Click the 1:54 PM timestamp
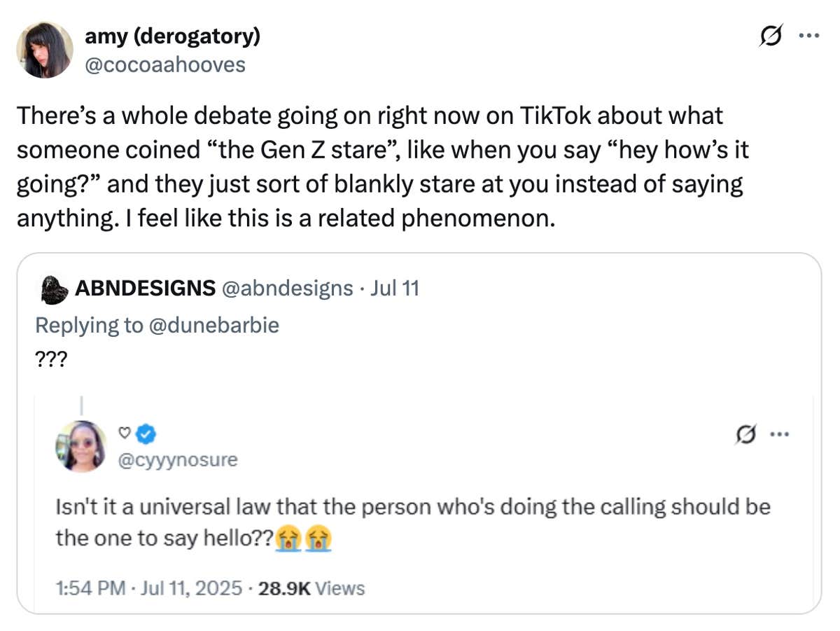Viewport: 840px width, 631px height. click(x=90, y=588)
